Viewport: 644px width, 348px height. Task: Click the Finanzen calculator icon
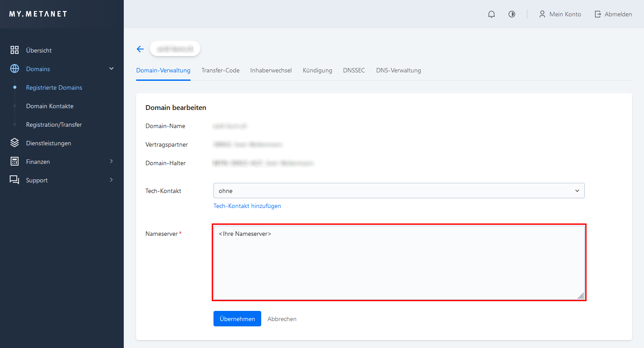coord(15,162)
